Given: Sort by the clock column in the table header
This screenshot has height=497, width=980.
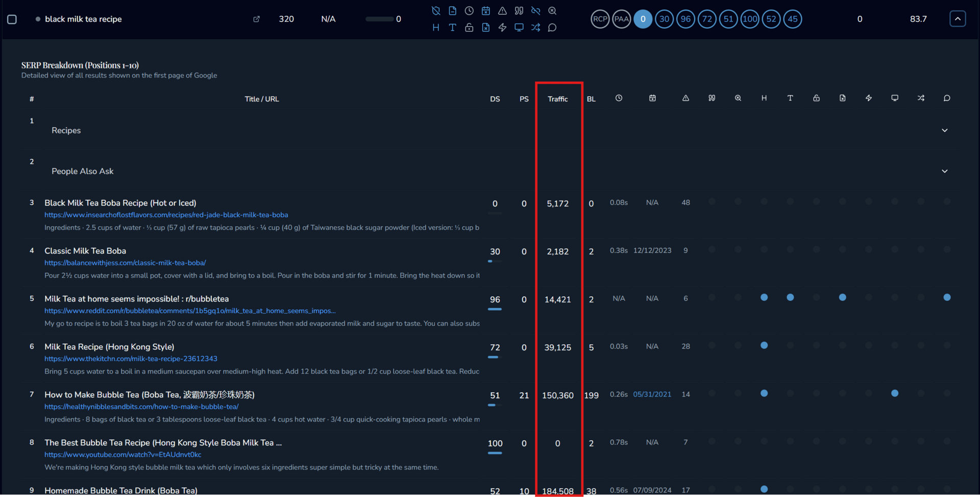Looking at the screenshot, I should click(x=619, y=98).
